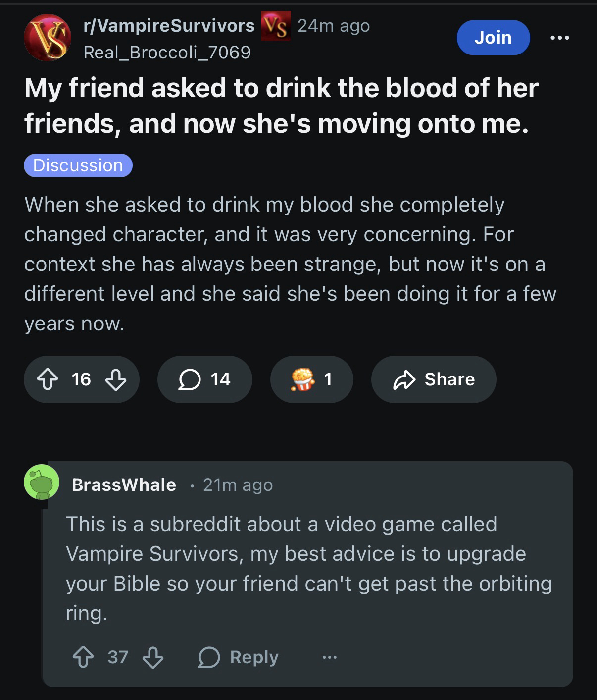Upvote BrassWhale's comment
The image size is (597, 700).
(x=83, y=657)
